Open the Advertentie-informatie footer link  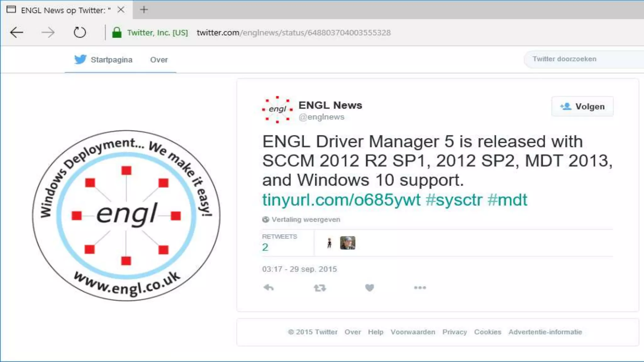(545, 332)
